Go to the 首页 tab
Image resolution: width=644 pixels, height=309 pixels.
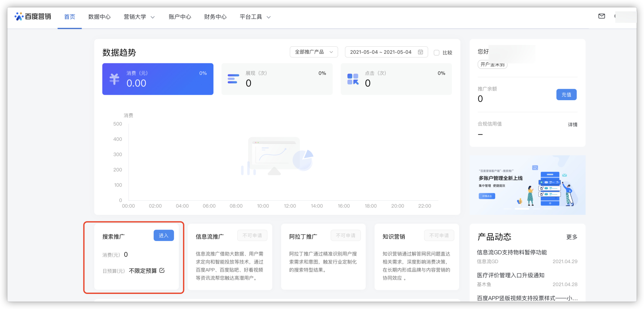[69, 17]
